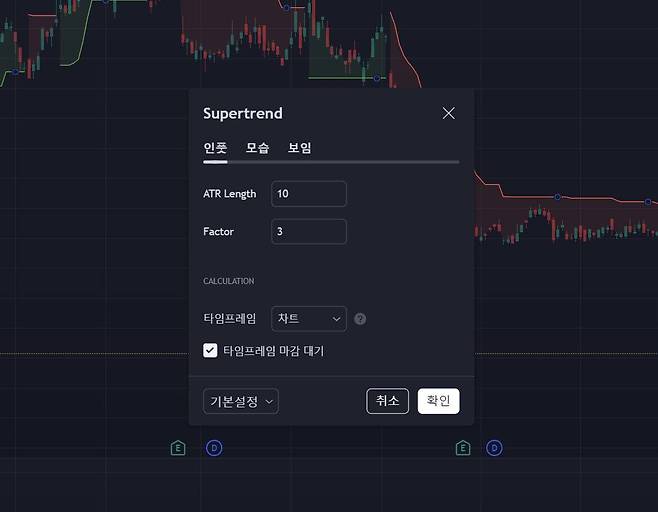658x512 pixels.
Task: Click the ATR Length input field
Action: (x=308, y=194)
